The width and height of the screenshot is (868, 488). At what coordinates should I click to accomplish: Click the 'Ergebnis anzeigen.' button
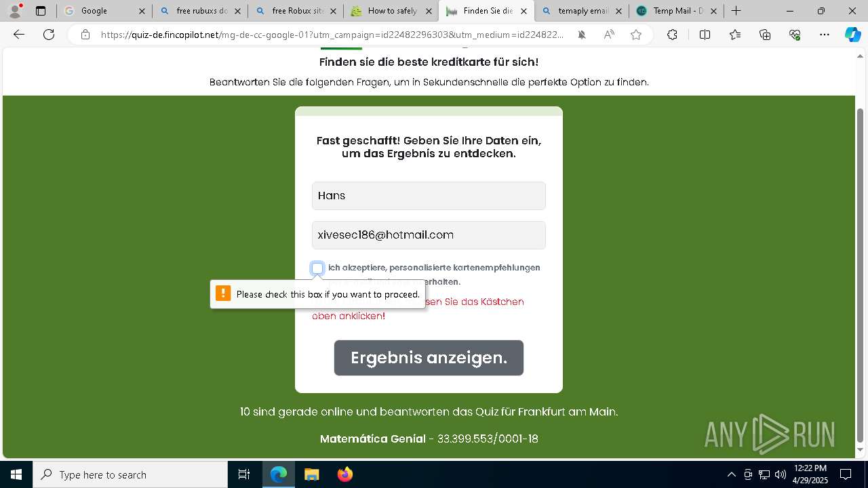429,358
